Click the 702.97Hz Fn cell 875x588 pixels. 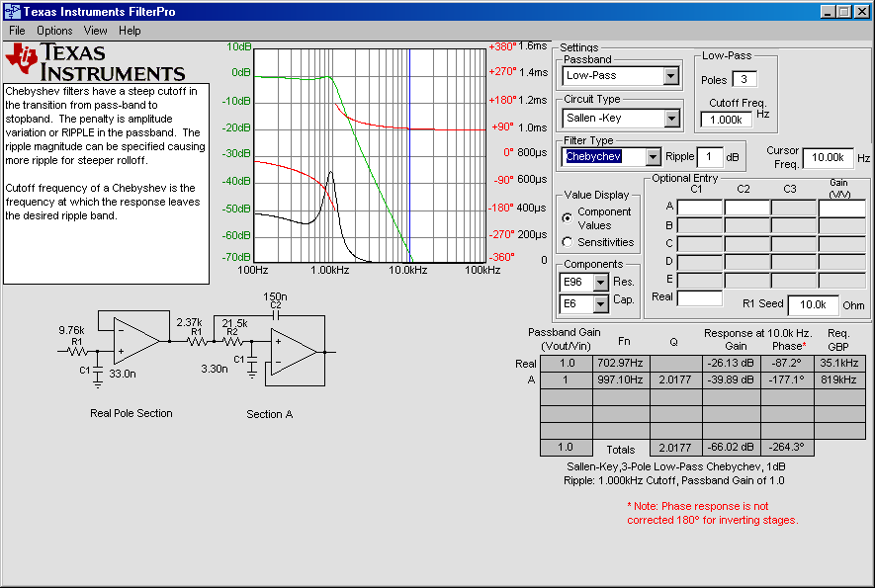pos(620,364)
